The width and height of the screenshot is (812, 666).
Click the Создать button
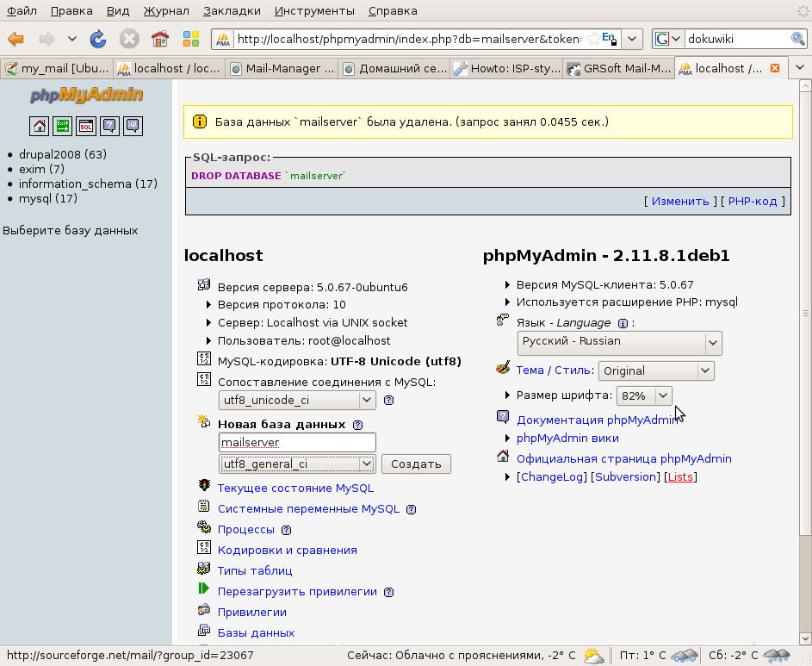tap(417, 464)
